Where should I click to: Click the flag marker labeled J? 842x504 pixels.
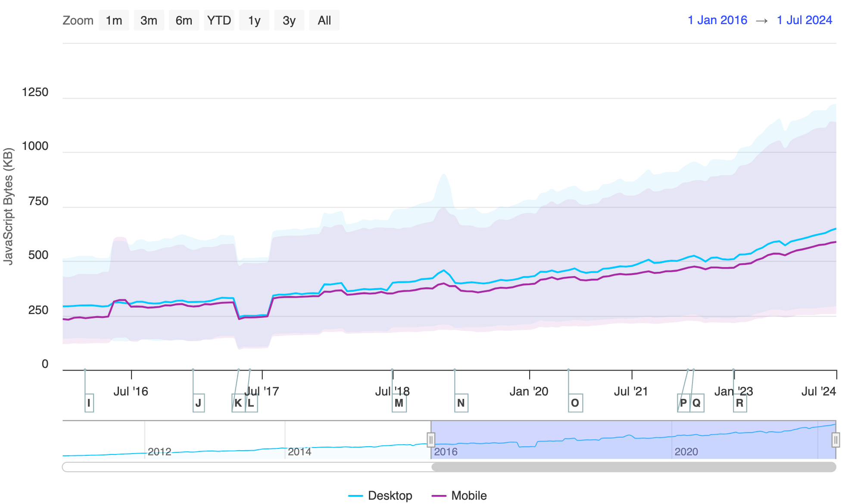pyautogui.click(x=198, y=403)
